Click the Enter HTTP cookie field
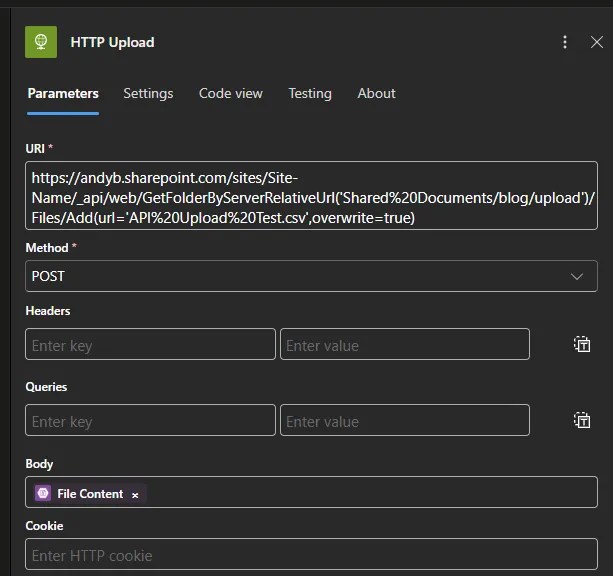Image resolution: width=613 pixels, height=576 pixels. coord(311,554)
